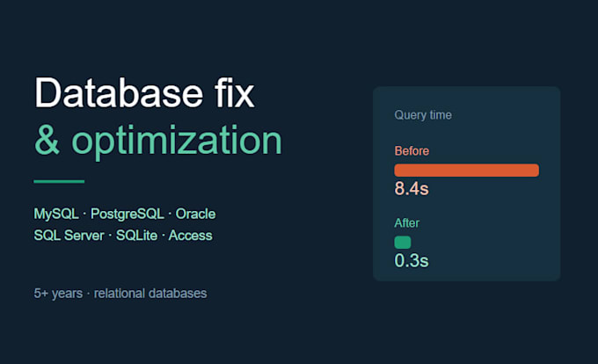Click the orange "Before" label
This screenshot has height=364, width=598.
(412, 151)
